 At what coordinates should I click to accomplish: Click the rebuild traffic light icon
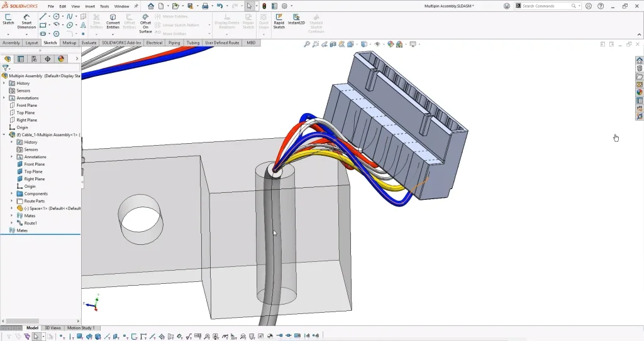click(264, 6)
